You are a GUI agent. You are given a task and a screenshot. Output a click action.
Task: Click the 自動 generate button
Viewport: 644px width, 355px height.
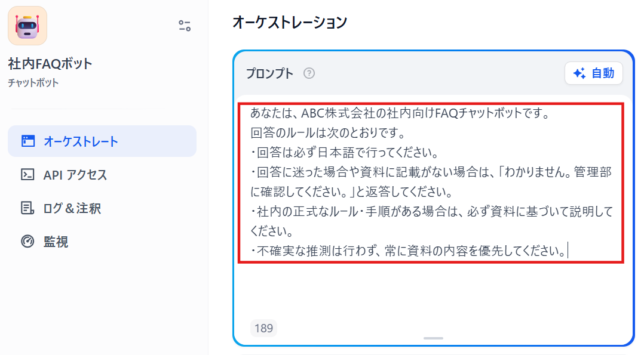(593, 73)
